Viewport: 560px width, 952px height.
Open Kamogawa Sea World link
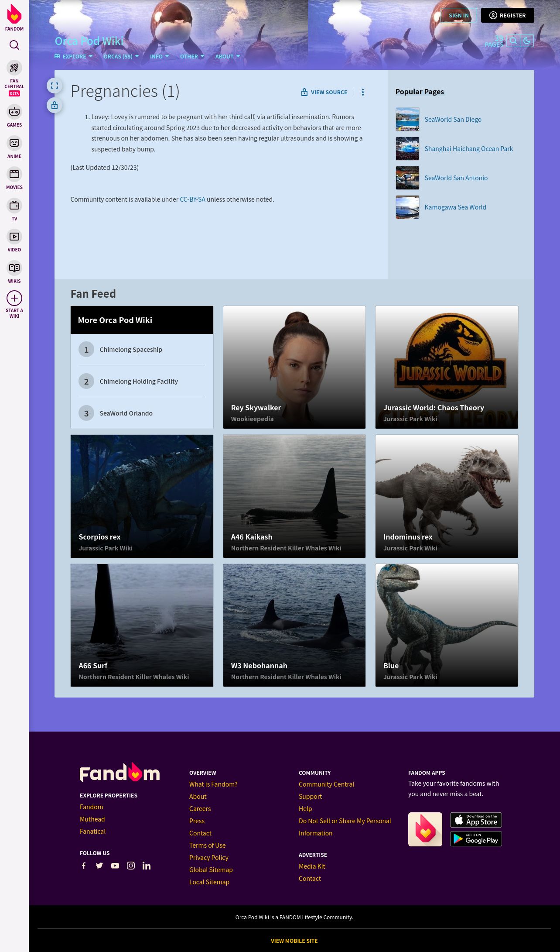click(455, 207)
